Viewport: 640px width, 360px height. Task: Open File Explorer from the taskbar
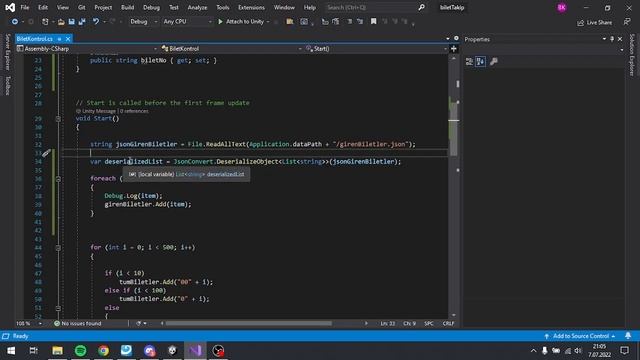coord(58,351)
